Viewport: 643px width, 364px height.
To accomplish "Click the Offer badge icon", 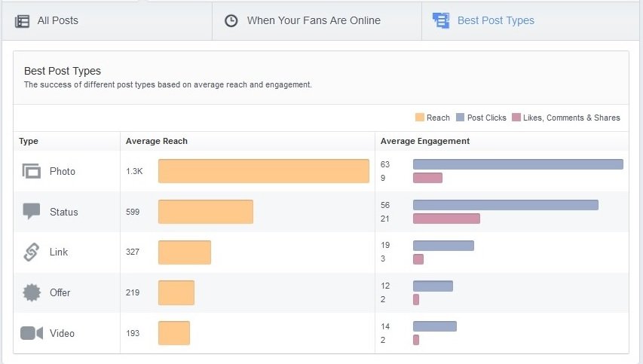I will (x=31, y=292).
